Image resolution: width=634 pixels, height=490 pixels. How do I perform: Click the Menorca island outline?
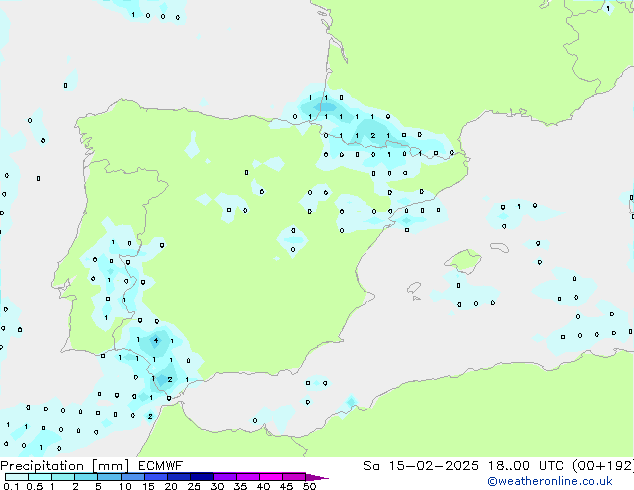pyautogui.click(x=499, y=247)
